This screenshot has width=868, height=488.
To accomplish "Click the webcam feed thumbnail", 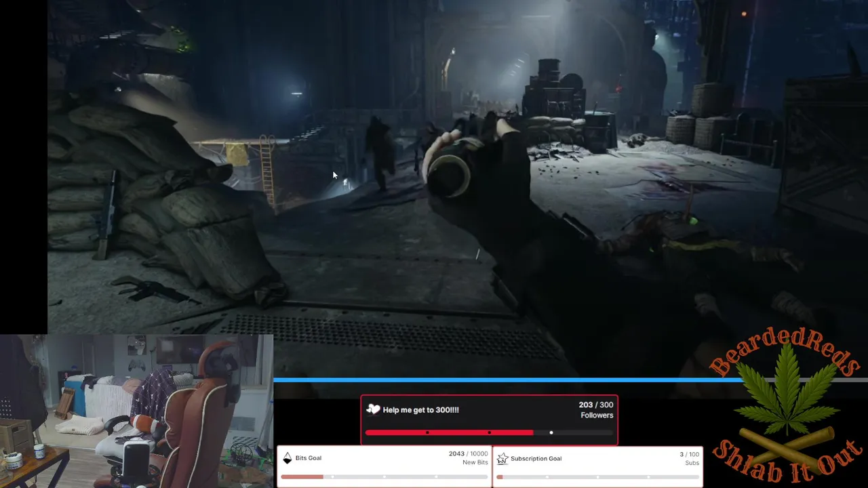I will tap(136, 411).
